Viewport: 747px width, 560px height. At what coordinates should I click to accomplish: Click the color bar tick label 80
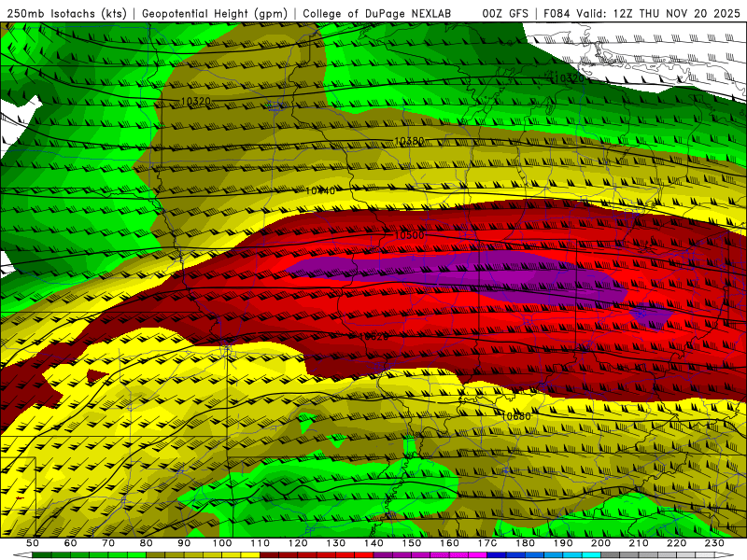point(147,543)
